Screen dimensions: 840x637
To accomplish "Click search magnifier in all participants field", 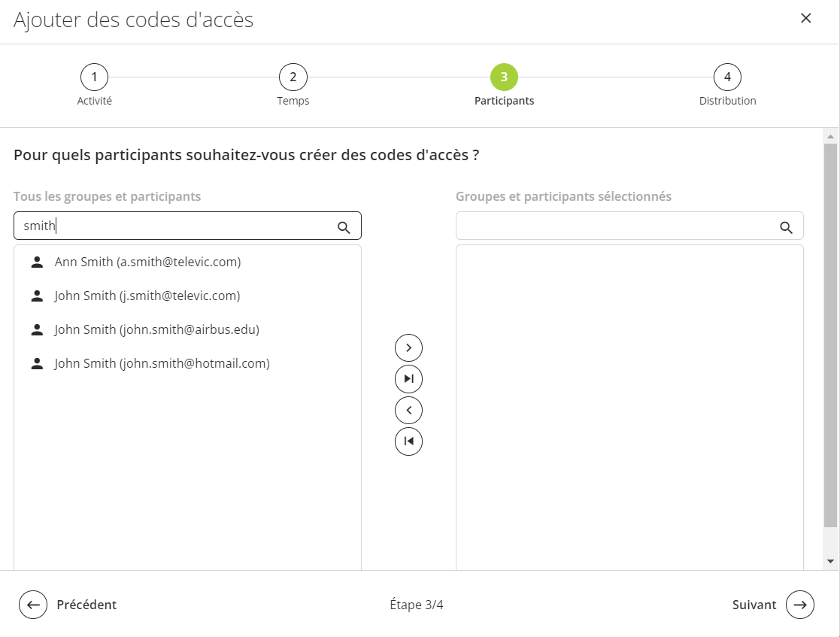I will (344, 228).
